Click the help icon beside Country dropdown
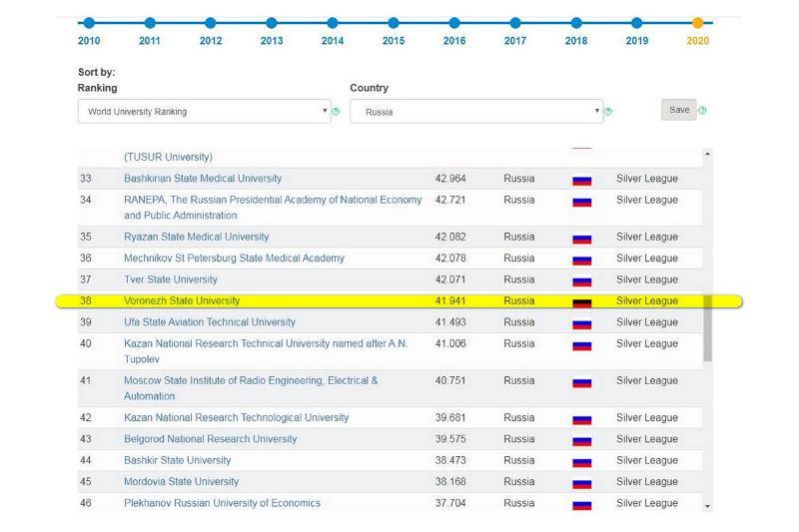This screenshot has height=532, width=799. (x=608, y=111)
